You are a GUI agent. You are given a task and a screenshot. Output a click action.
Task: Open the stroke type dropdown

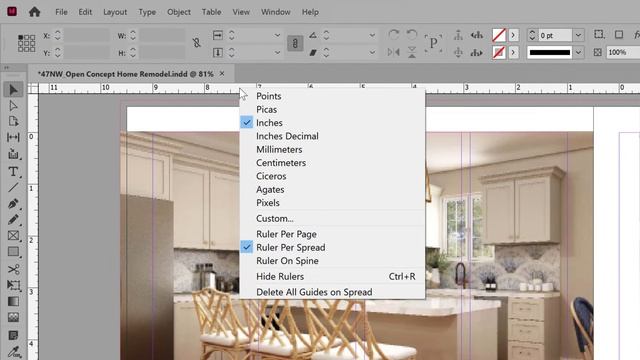(x=578, y=52)
